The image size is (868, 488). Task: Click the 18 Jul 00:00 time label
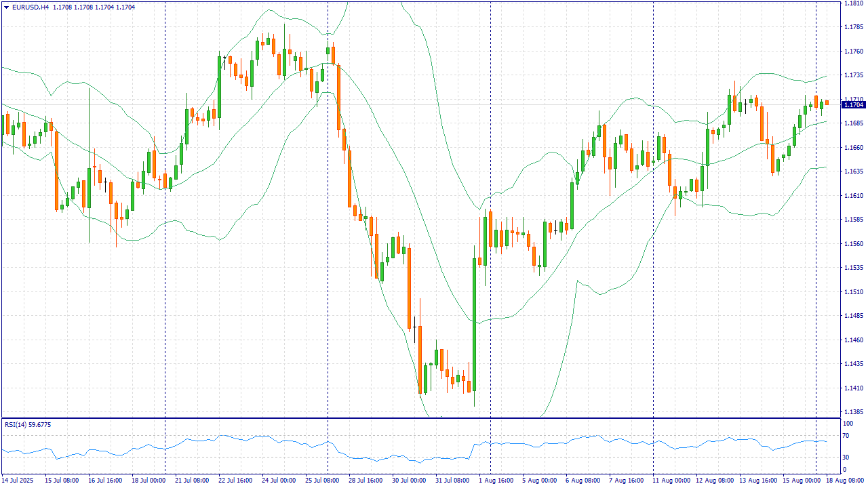(148, 481)
